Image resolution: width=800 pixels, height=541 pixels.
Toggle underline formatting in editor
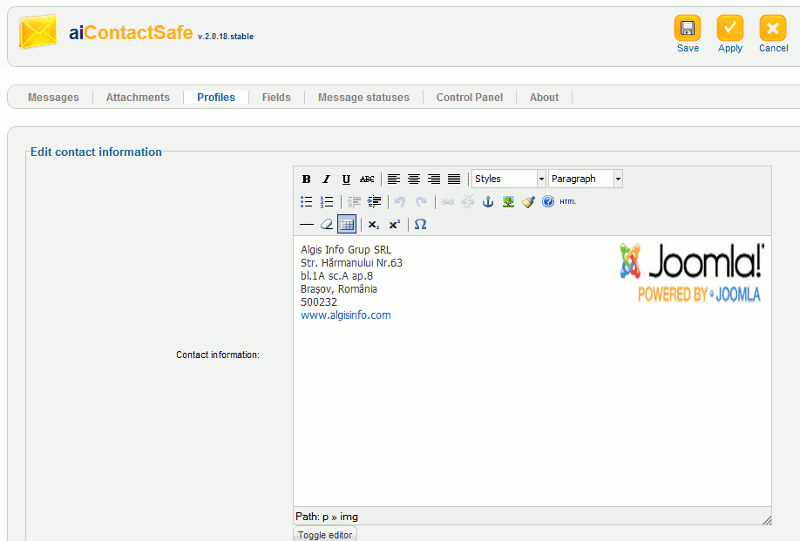click(x=346, y=179)
